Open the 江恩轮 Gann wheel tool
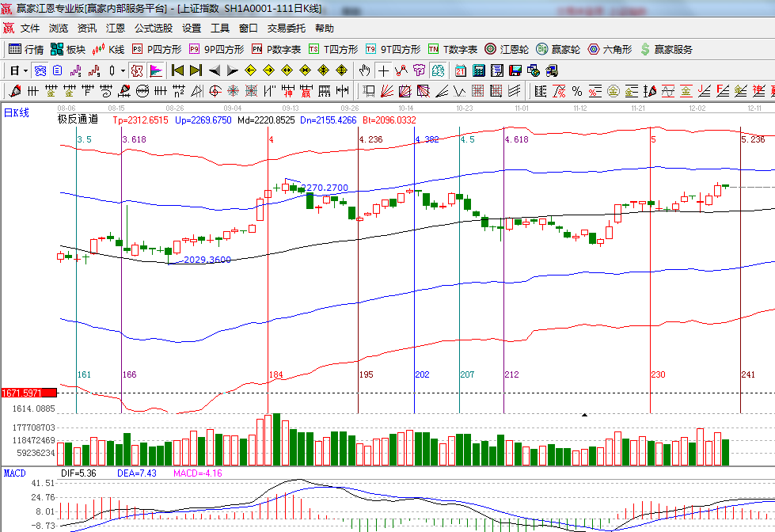The width and height of the screenshot is (775, 532). [x=507, y=49]
